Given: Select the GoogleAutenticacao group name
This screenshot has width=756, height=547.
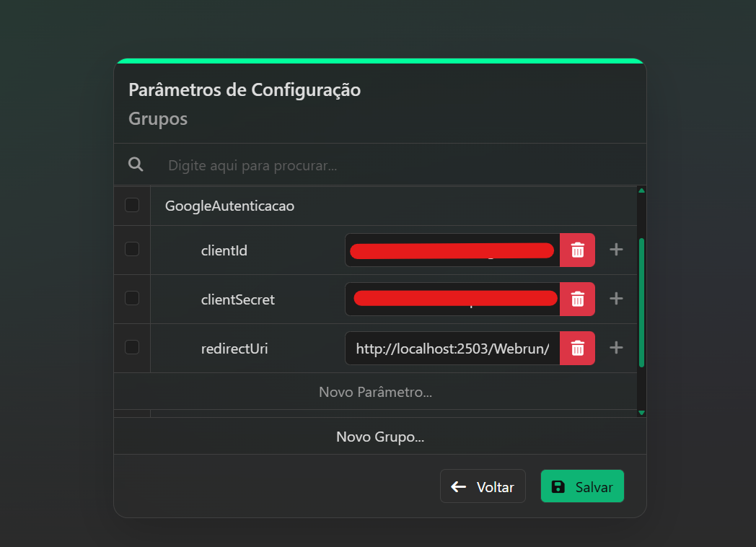Looking at the screenshot, I should [229, 206].
